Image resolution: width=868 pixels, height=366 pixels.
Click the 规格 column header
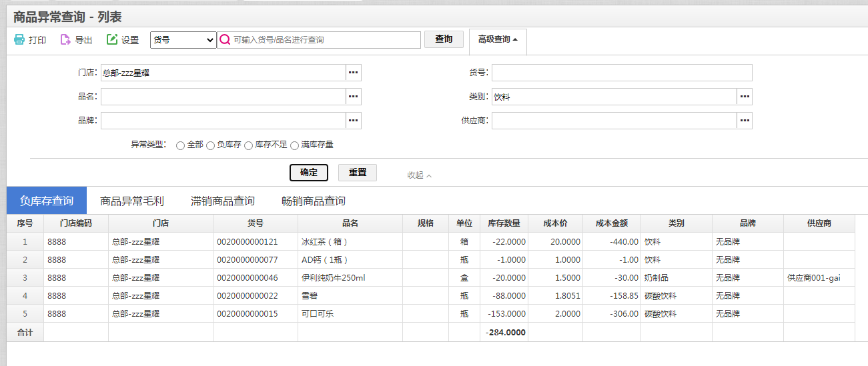(426, 223)
